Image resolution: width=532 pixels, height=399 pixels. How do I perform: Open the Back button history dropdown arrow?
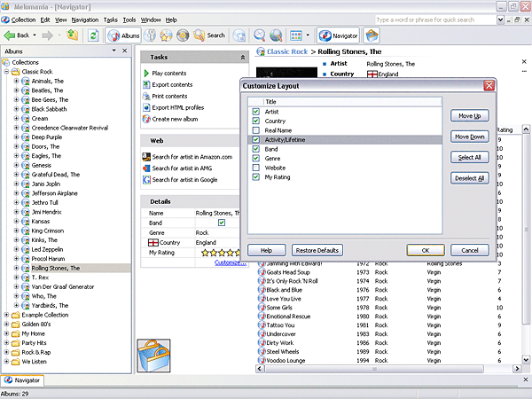coord(35,35)
